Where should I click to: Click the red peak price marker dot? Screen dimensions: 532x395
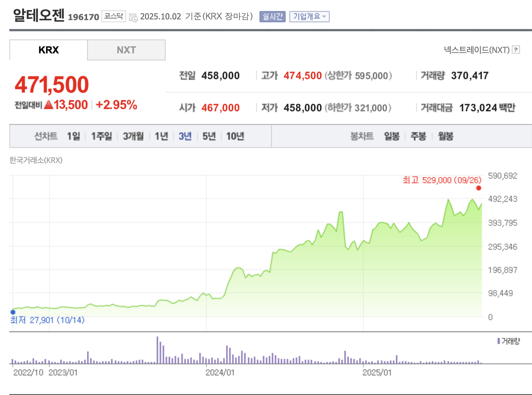(478, 188)
